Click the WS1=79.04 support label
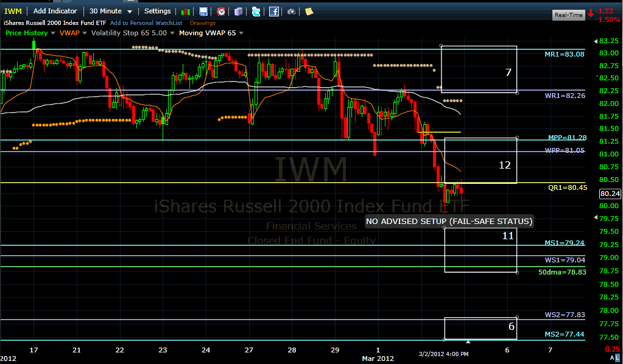 point(565,260)
